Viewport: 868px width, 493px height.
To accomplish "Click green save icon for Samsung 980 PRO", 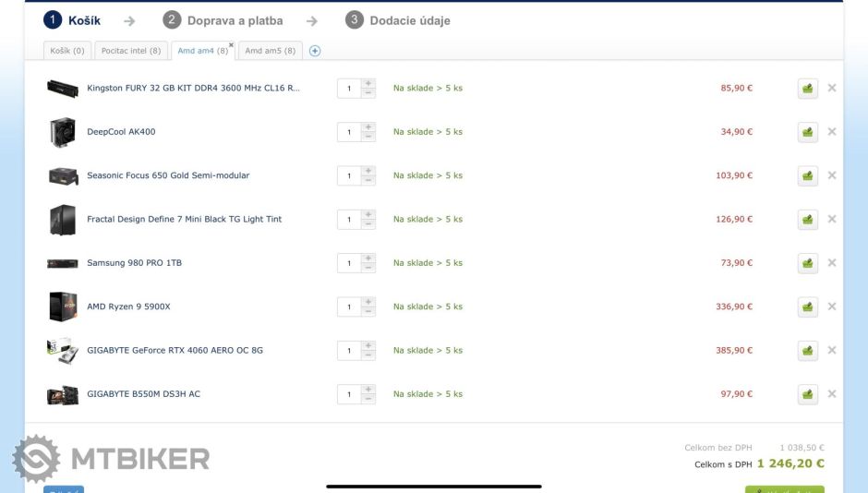I will pyautogui.click(x=808, y=263).
